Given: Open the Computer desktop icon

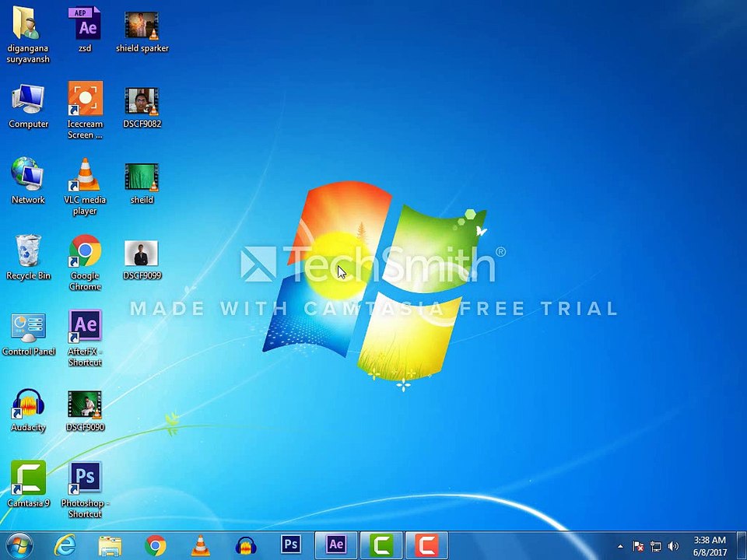Looking at the screenshot, I should [28, 107].
